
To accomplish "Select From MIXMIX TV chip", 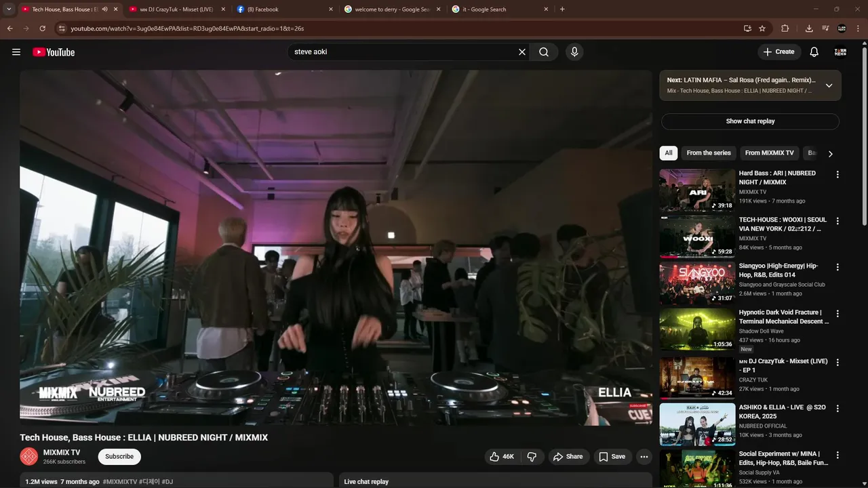I will pos(769,153).
